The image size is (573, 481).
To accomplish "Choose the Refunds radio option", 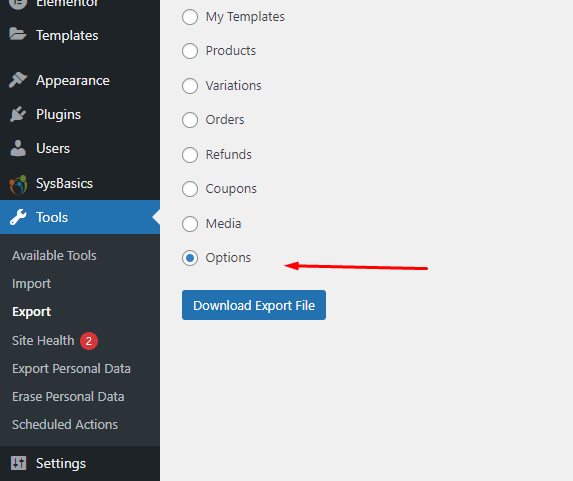I will (190, 155).
